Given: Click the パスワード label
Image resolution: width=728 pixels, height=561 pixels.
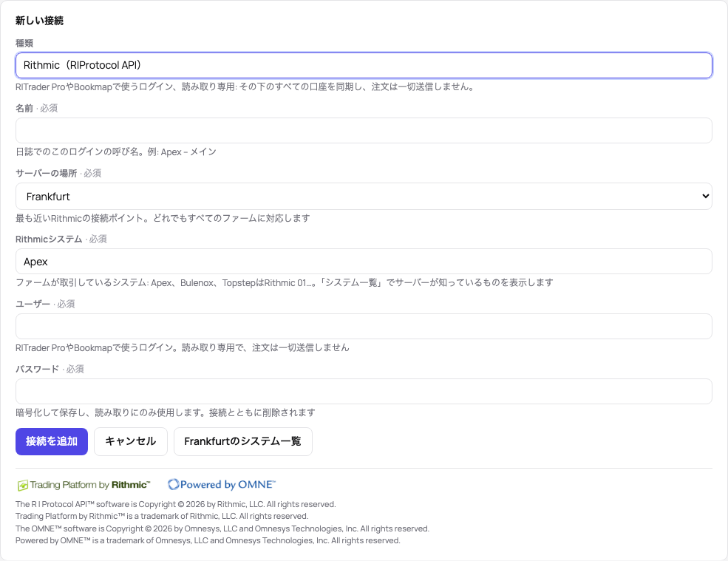Looking at the screenshot, I should (37, 370).
